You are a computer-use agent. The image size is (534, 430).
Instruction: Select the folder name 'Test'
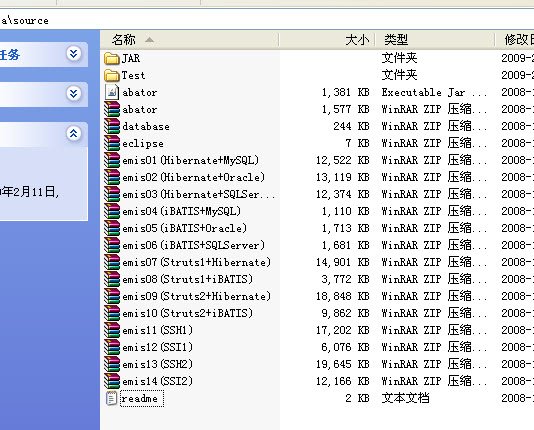coord(134,76)
